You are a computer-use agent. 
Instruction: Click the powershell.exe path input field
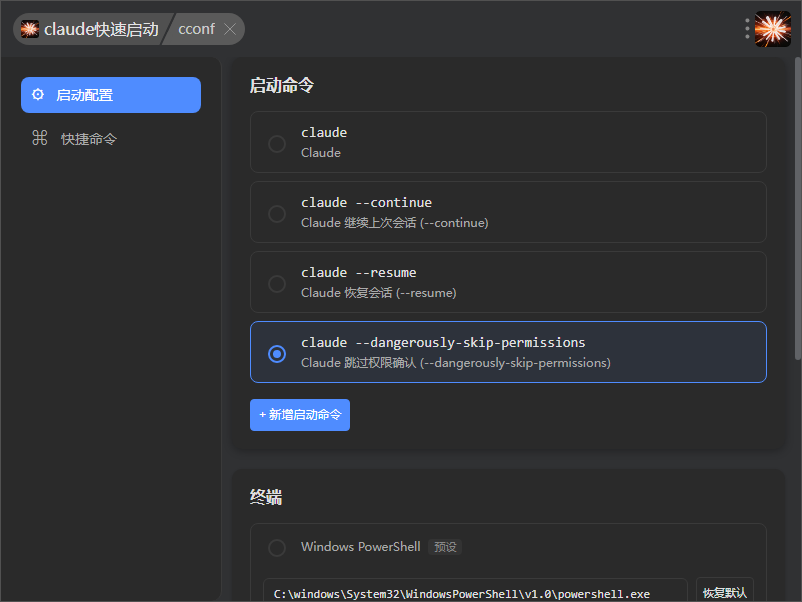click(475, 593)
